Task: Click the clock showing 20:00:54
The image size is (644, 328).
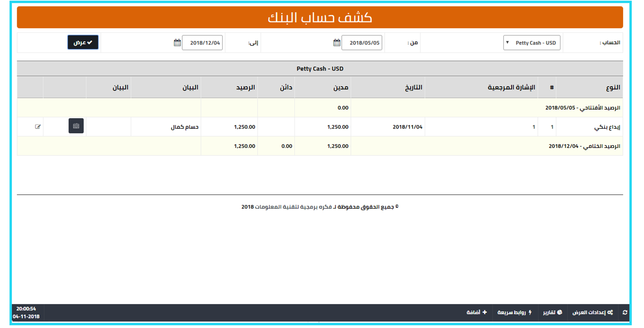Action: (x=26, y=309)
